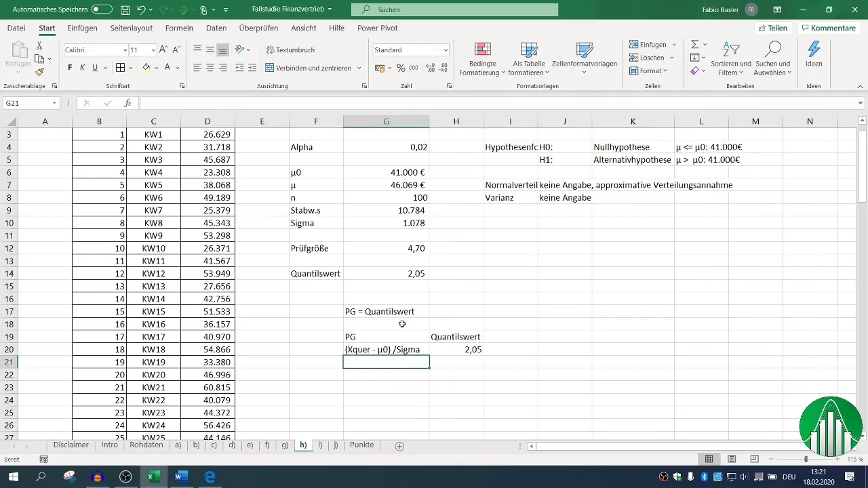Image resolution: width=868 pixels, height=488 pixels.
Task: Apply thousands separator 000 icon
Action: pos(414,68)
